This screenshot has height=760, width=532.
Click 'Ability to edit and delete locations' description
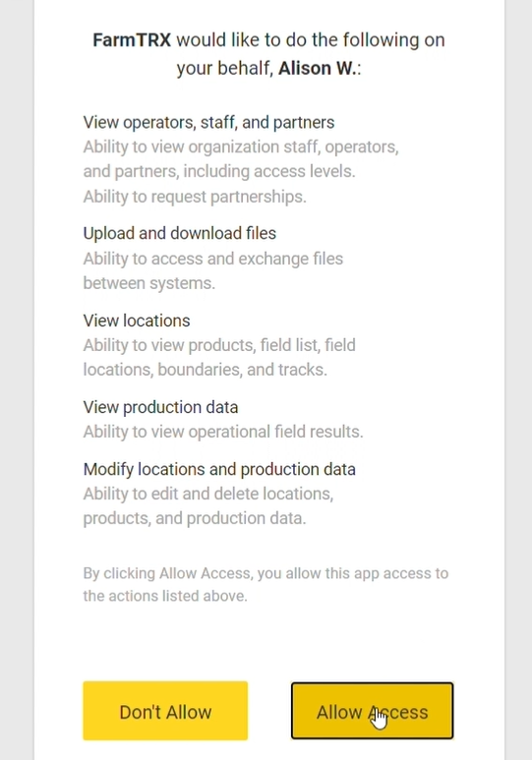pos(208,505)
